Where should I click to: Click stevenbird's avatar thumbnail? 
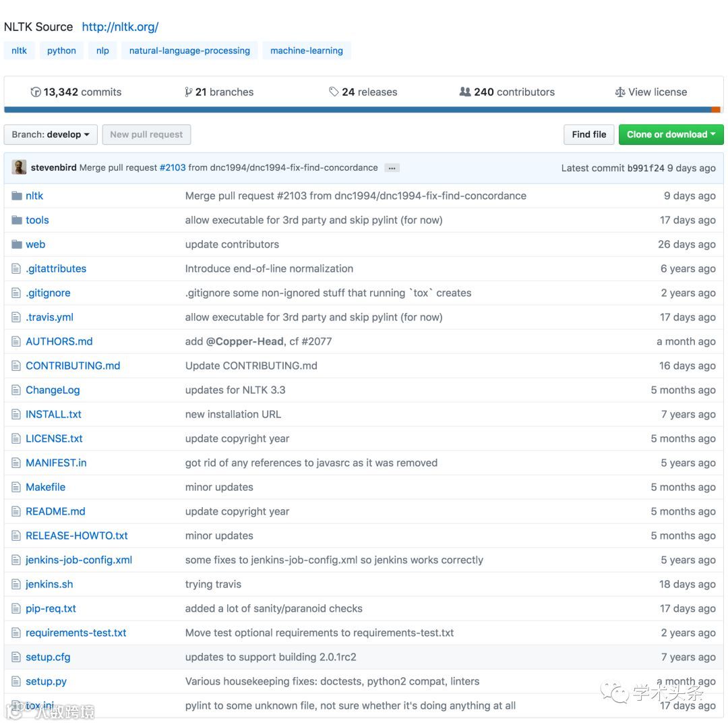click(x=19, y=167)
